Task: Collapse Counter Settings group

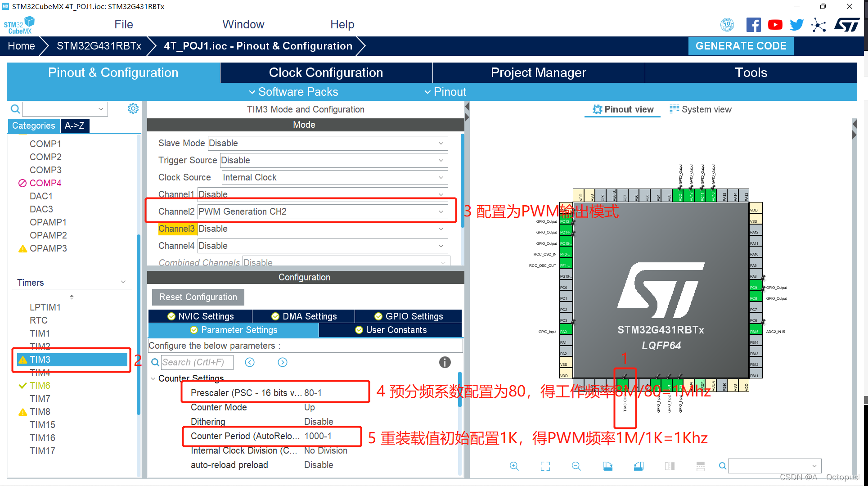Action: coord(153,378)
